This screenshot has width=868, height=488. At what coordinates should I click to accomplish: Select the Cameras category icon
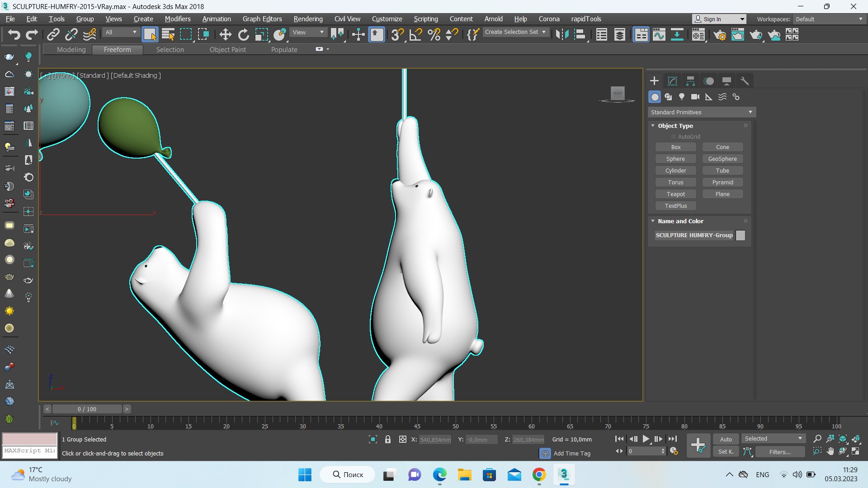click(x=695, y=97)
